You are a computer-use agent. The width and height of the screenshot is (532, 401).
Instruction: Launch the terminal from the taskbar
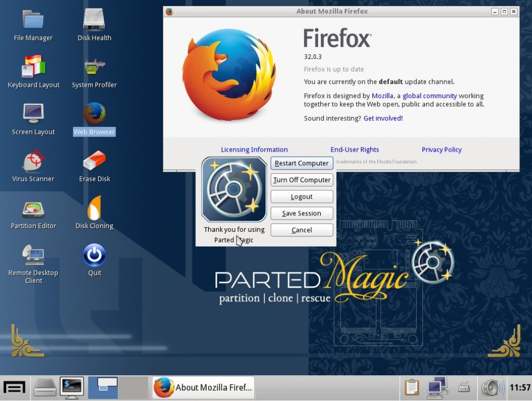tap(72, 387)
